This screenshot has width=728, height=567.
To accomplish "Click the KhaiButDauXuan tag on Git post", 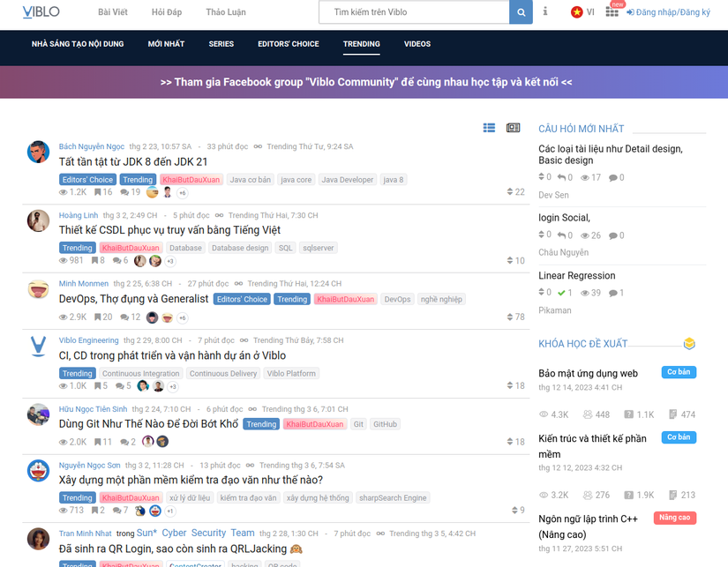I will coord(315,424).
